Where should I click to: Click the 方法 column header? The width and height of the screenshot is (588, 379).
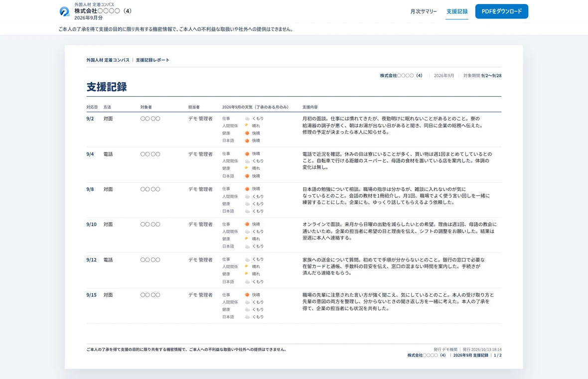tap(107, 107)
